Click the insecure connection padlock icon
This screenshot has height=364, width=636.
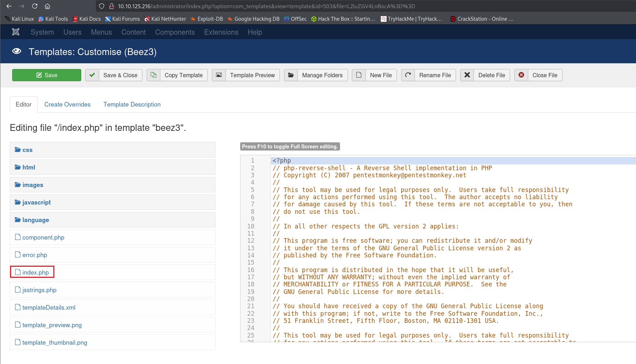tap(112, 6)
